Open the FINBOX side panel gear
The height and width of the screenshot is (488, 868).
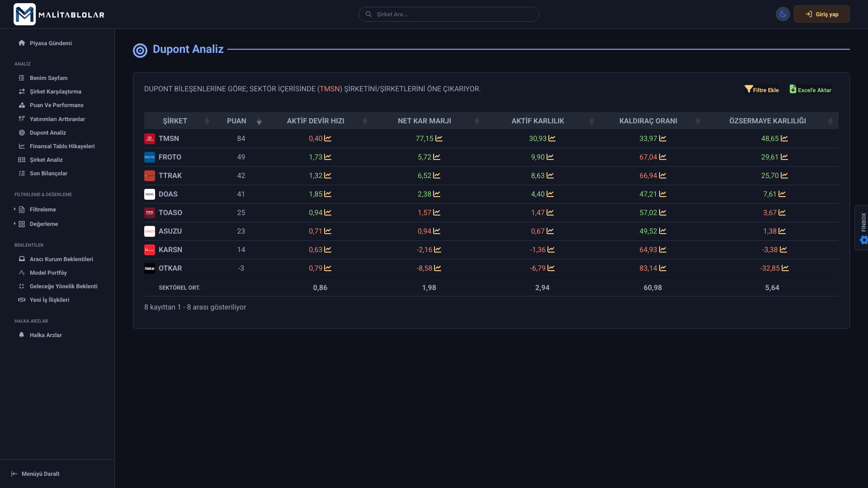point(863,240)
